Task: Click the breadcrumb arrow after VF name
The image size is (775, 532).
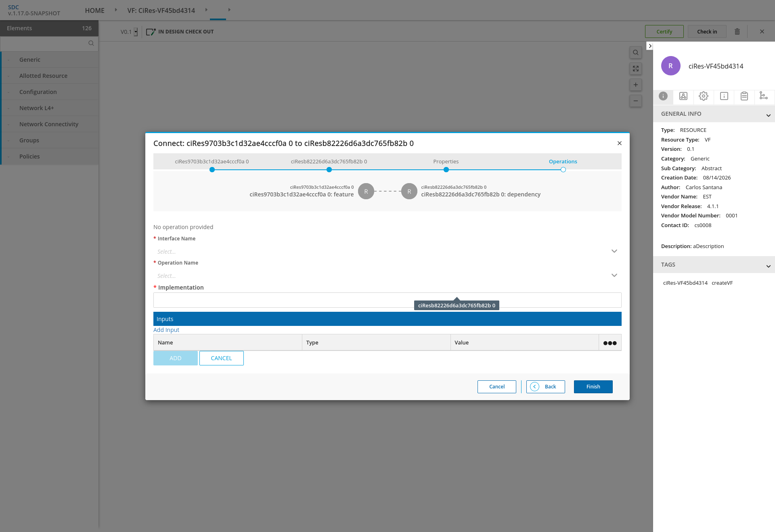Action: point(206,10)
